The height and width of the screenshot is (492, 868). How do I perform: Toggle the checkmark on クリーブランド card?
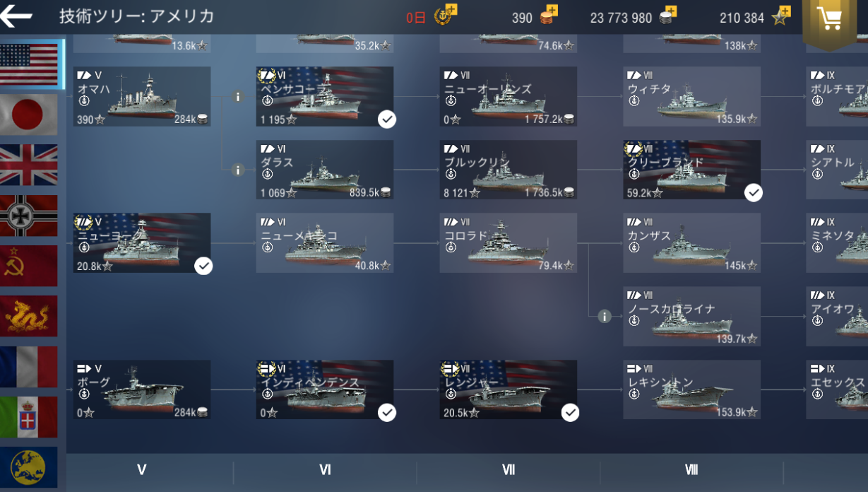[x=754, y=192]
